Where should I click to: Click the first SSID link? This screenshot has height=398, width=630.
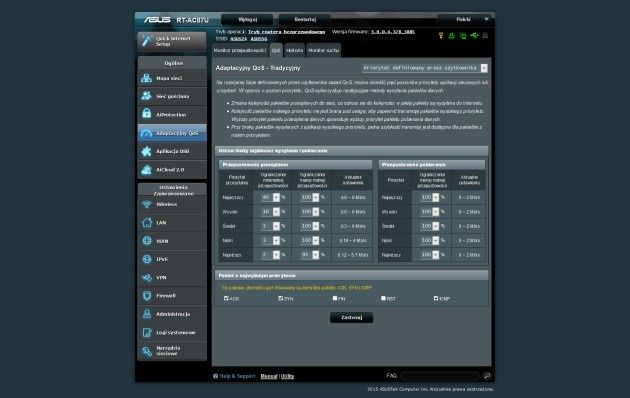click(x=238, y=39)
